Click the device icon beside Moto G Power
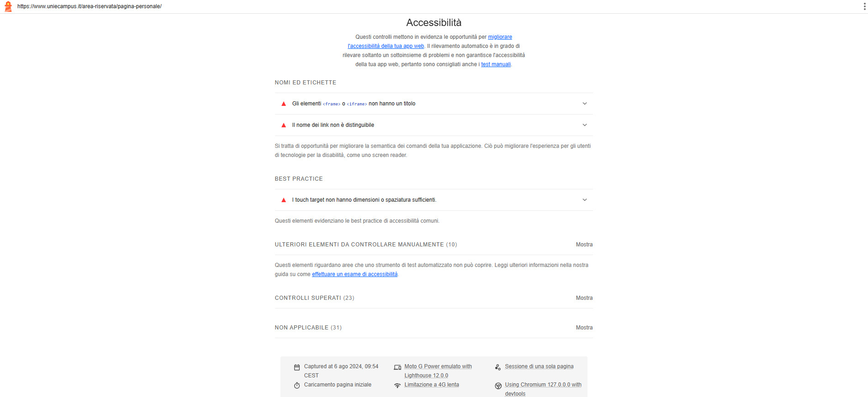 (x=397, y=367)
